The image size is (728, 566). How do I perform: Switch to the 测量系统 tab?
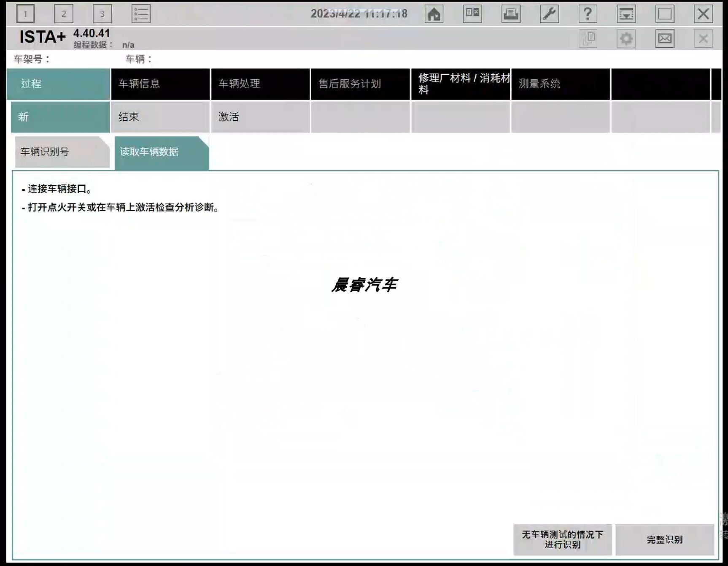click(561, 84)
